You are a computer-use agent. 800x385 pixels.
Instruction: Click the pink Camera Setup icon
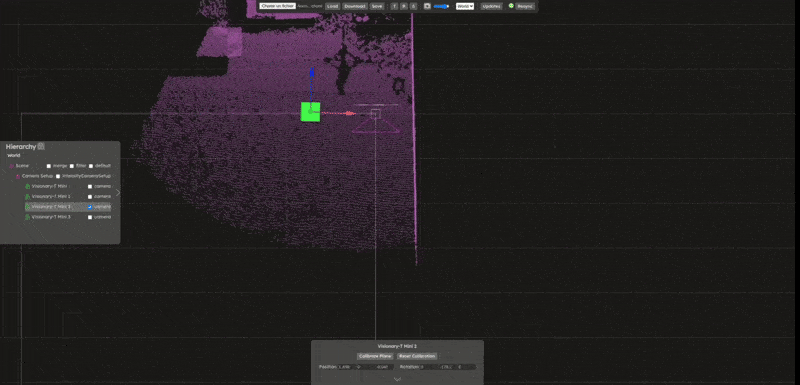click(18, 176)
